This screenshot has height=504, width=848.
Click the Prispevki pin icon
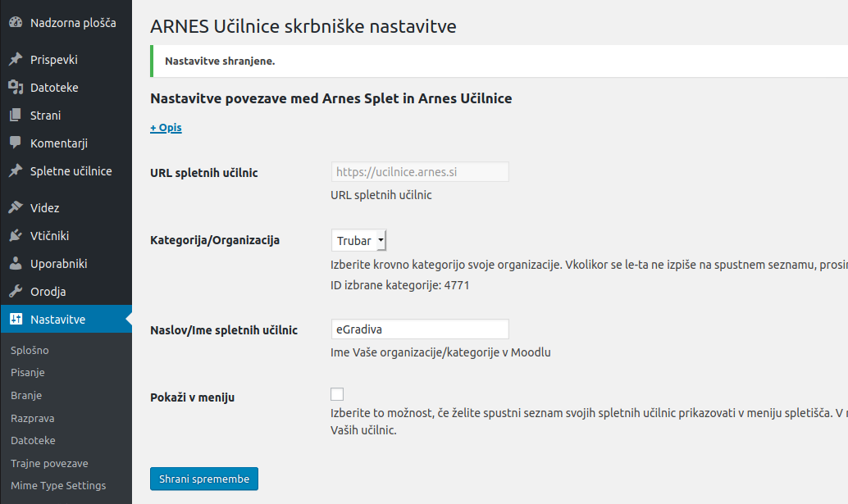16,59
